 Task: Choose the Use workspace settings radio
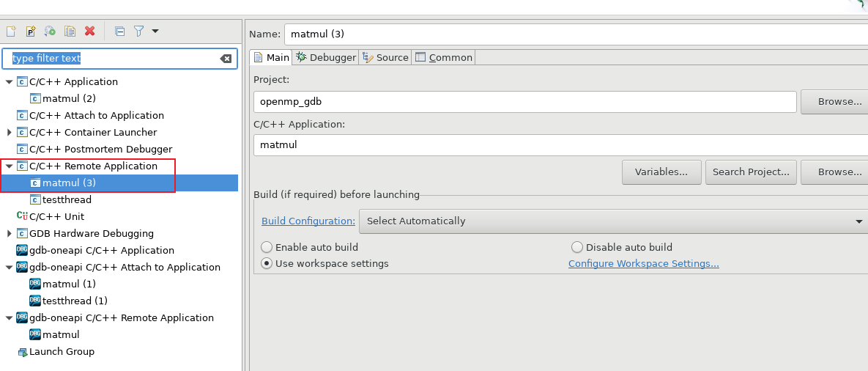pyautogui.click(x=267, y=263)
